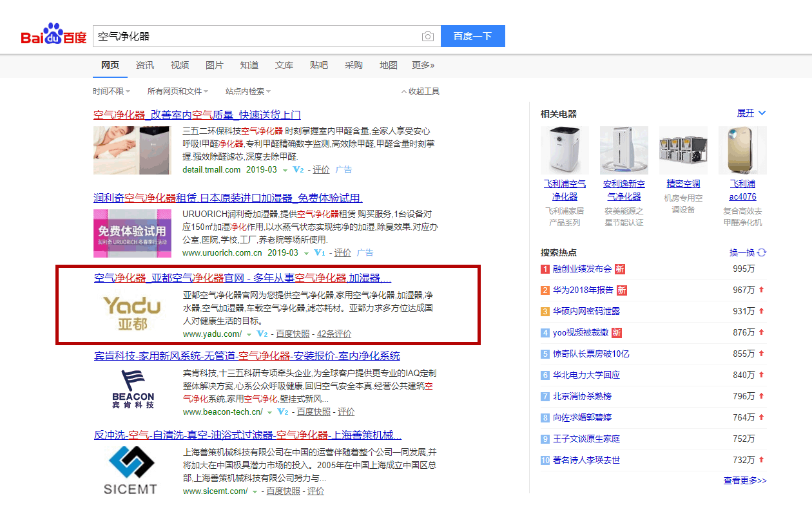This screenshot has height=521, width=812.
Task: Click the 融创业绩发布会 new badge
Action: pyautogui.click(x=619, y=269)
